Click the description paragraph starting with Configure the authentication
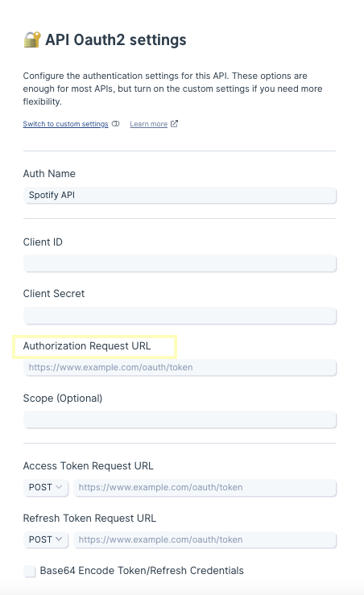Screen dimensions: 364x595 pyautogui.click(x=172, y=89)
